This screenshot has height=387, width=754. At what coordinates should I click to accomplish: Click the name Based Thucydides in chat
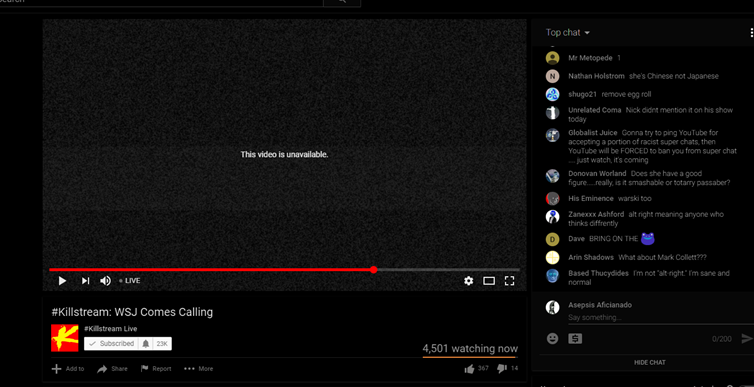point(598,274)
